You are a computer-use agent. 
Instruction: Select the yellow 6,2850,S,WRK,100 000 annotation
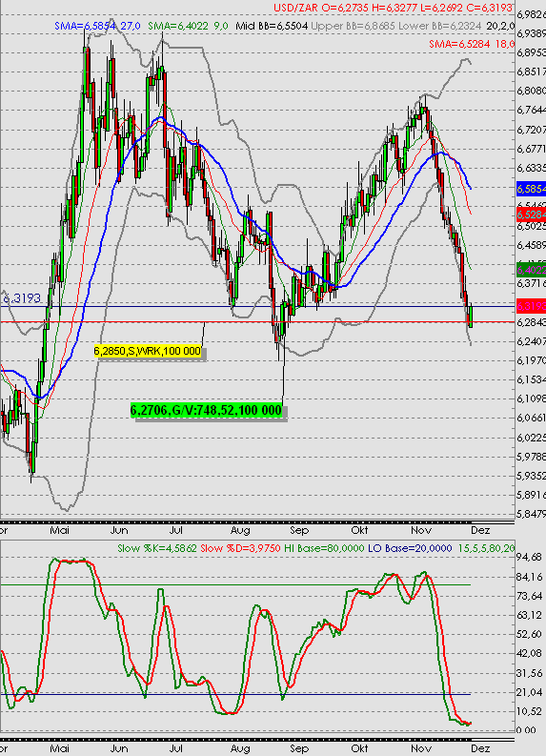148,351
